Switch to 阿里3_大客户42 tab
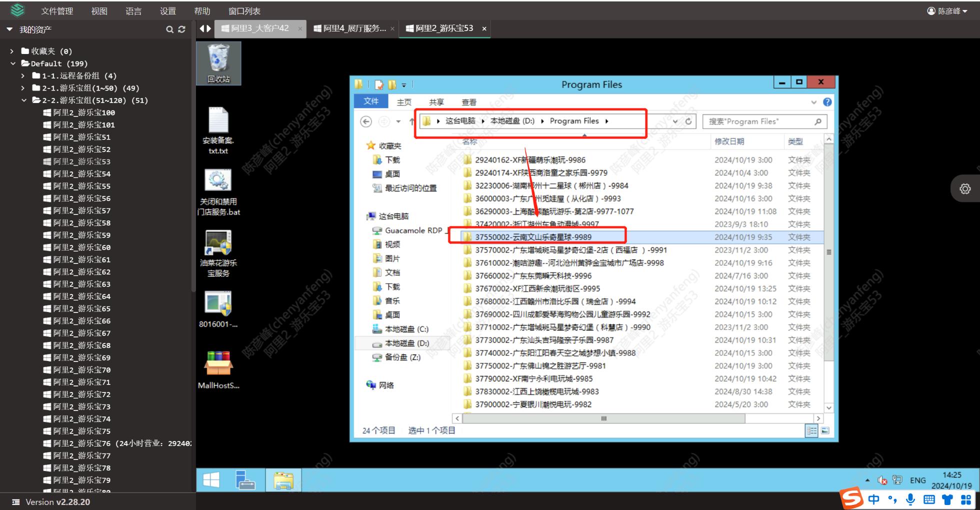The width and height of the screenshot is (980, 510). 260,28
